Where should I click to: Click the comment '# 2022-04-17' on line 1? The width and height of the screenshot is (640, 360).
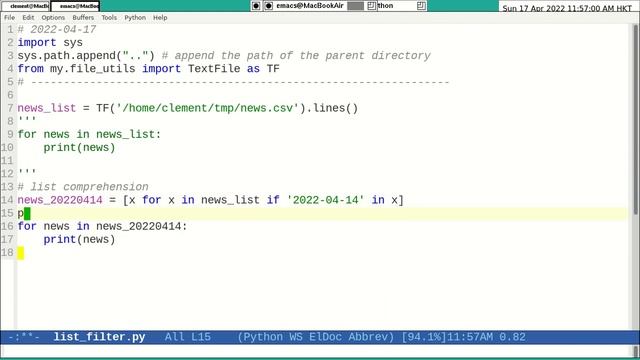point(57,30)
